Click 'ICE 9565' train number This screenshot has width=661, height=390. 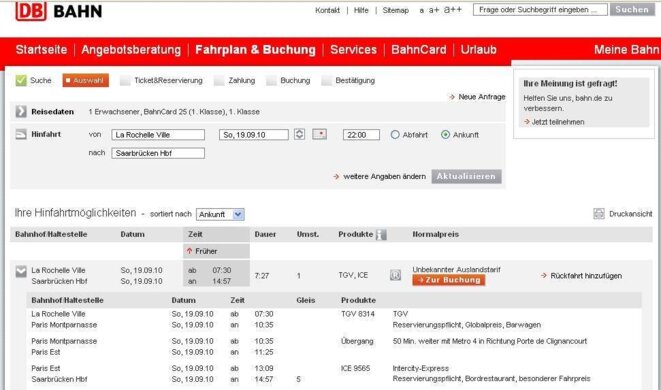pos(355,368)
